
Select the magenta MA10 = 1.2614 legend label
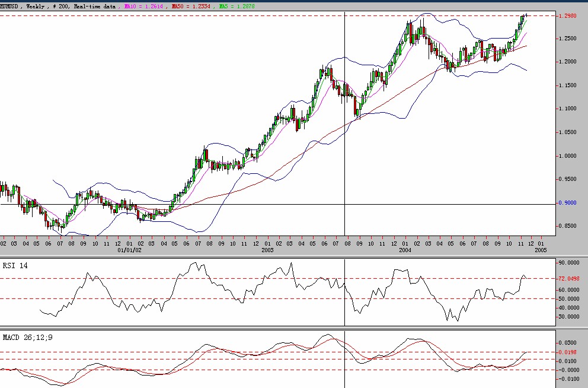pos(144,5)
